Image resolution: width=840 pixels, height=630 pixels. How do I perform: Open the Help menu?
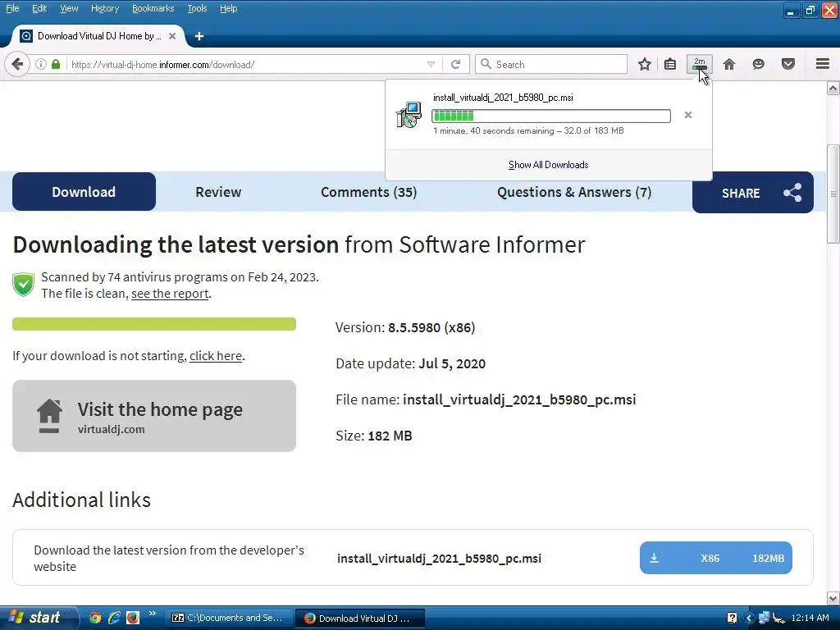click(x=228, y=8)
